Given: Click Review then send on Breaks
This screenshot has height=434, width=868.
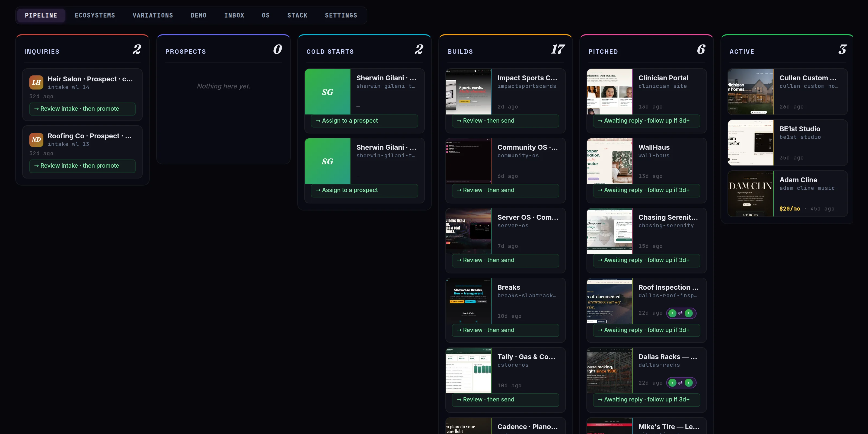Looking at the screenshot, I should [505, 330].
